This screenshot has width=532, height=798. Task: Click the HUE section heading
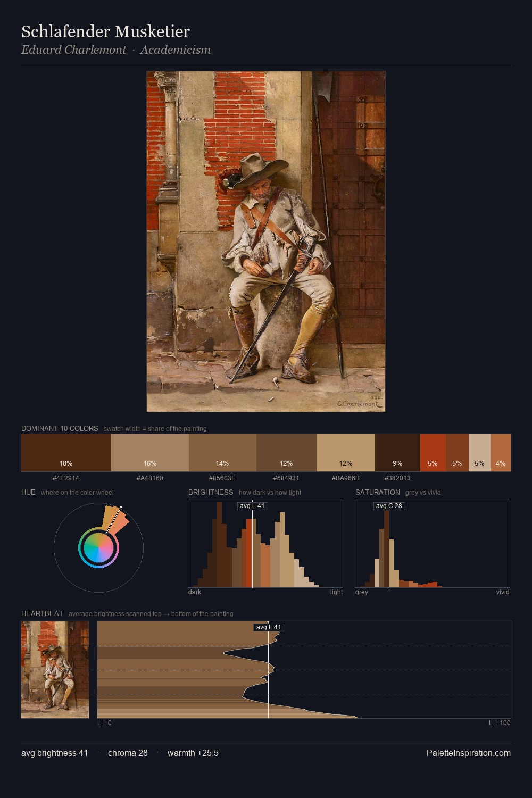28,492
